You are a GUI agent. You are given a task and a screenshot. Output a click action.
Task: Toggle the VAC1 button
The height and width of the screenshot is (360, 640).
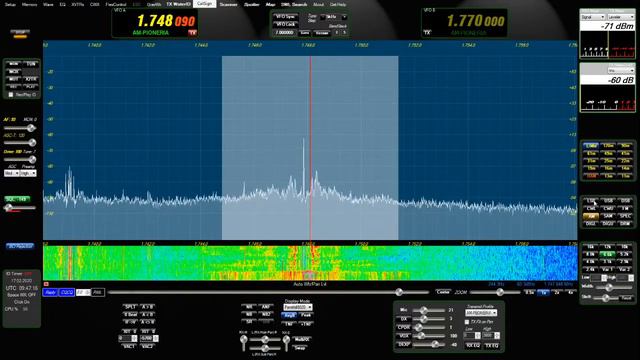point(129,346)
